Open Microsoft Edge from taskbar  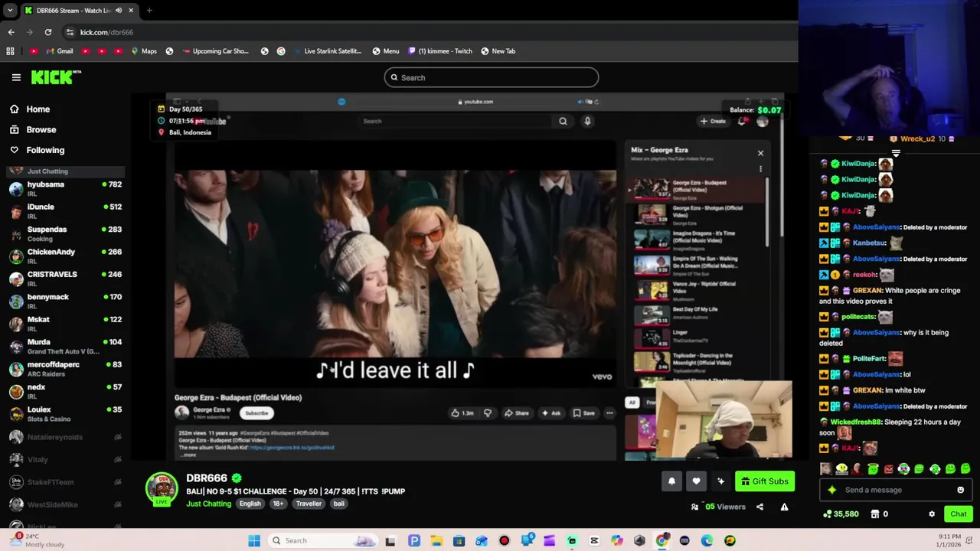707,540
